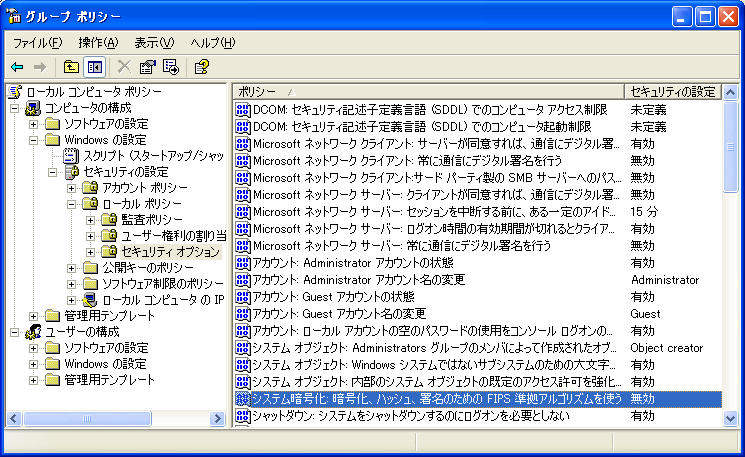The height and width of the screenshot is (457, 745).
Task: Expand the ソフトウェア制限のポリシー node
Action: click(x=71, y=284)
